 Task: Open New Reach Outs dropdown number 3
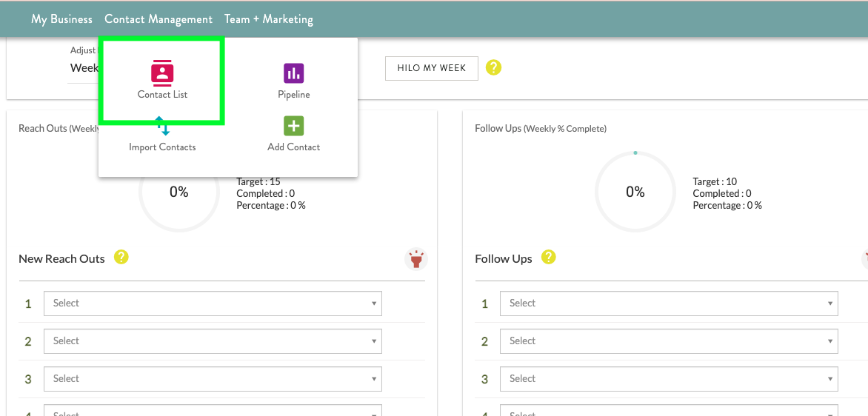213,379
